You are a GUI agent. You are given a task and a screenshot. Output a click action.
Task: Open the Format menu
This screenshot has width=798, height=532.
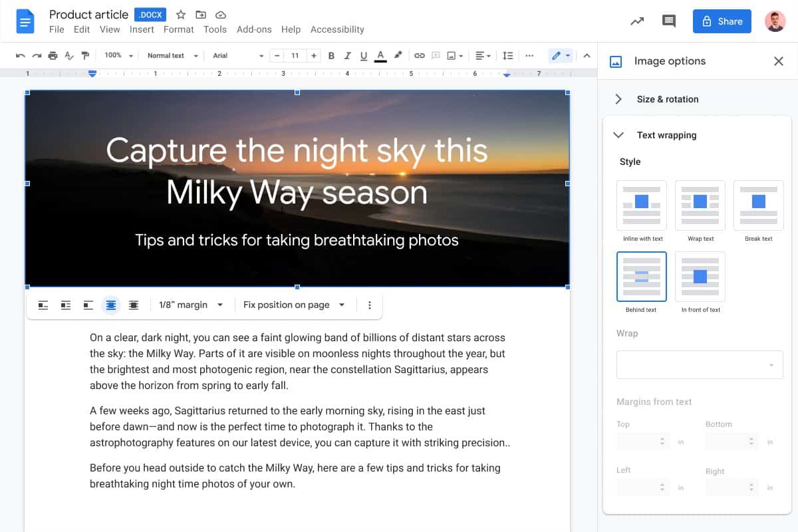[x=178, y=29]
